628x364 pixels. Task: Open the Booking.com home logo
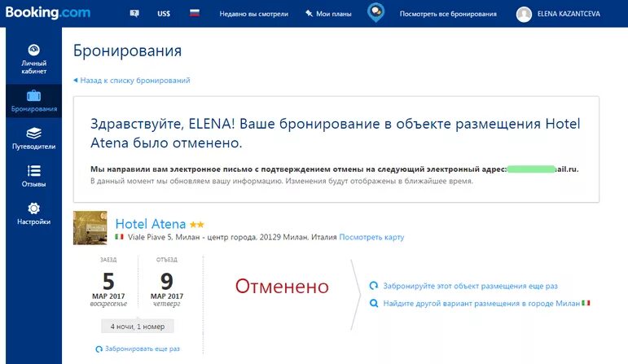click(x=48, y=12)
